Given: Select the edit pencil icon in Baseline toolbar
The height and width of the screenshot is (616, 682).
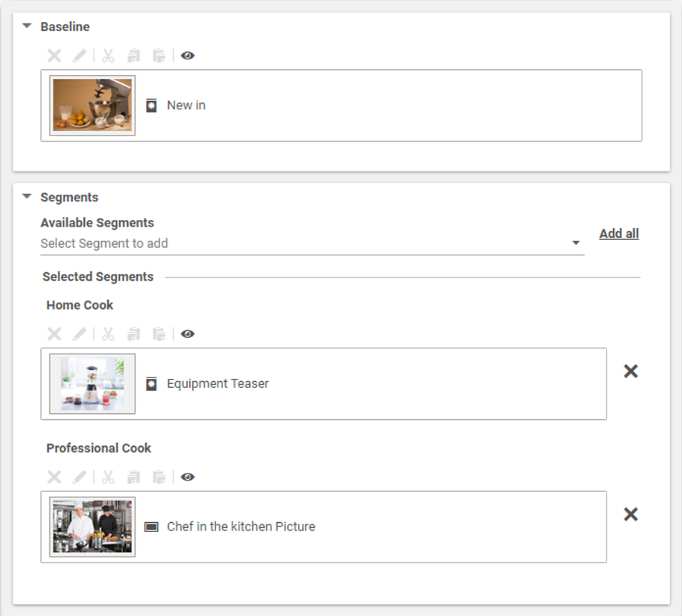Looking at the screenshot, I should (x=79, y=55).
